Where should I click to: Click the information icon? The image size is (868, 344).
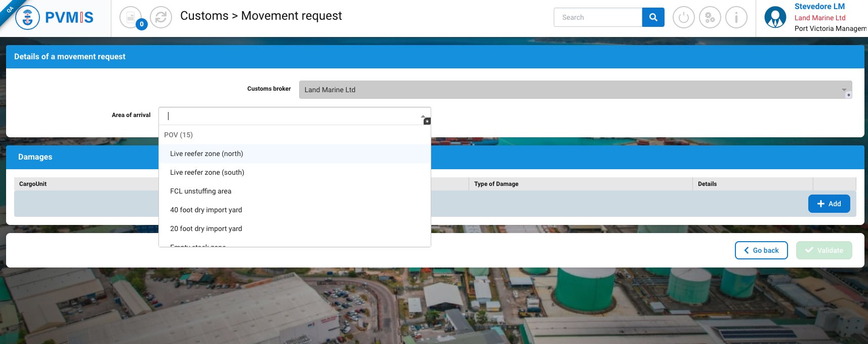[736, 18]
